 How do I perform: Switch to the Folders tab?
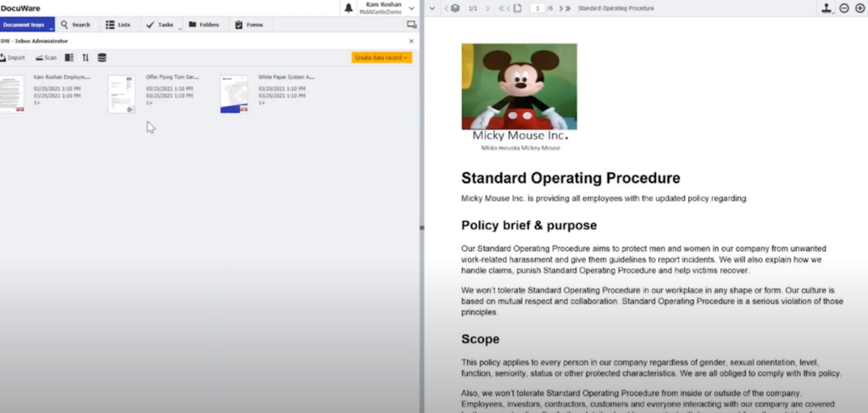tap(203, 25)
